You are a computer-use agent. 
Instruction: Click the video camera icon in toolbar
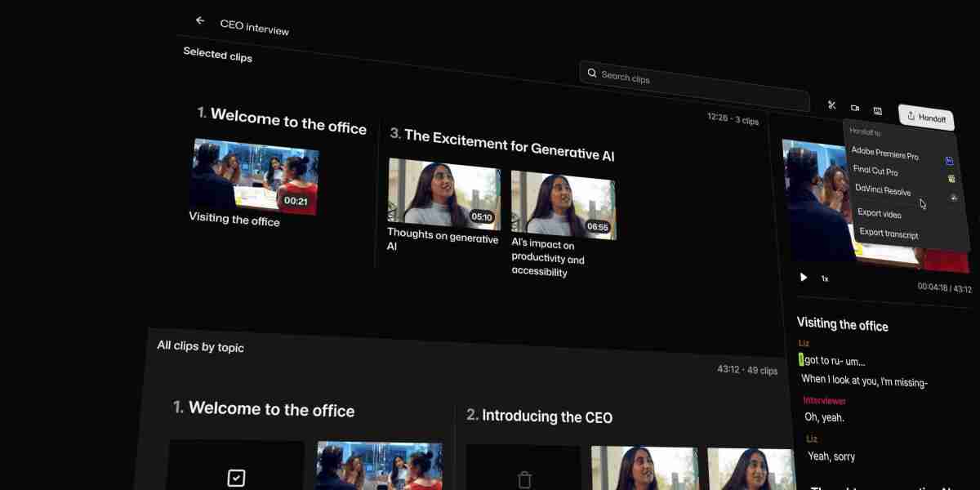coord(855,108)
